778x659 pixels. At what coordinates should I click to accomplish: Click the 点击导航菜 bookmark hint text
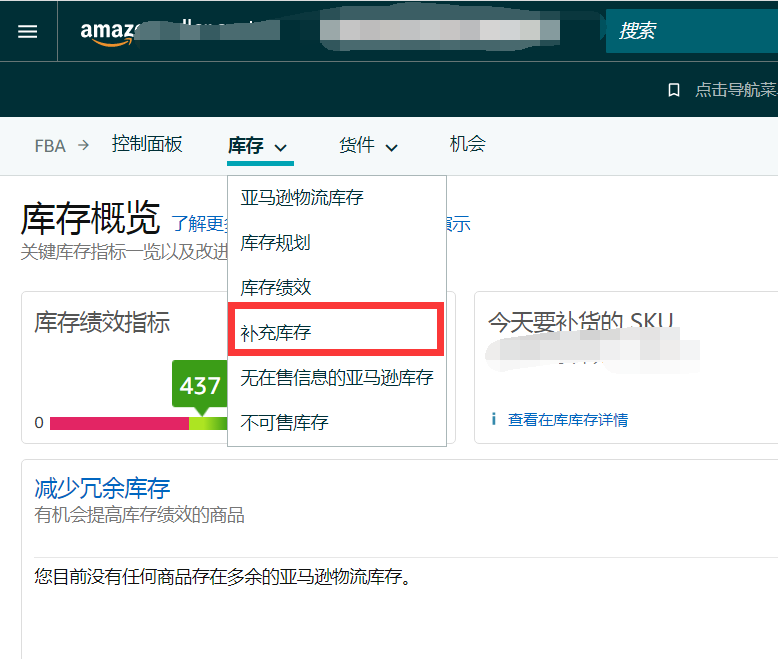[x=736, y=90]
